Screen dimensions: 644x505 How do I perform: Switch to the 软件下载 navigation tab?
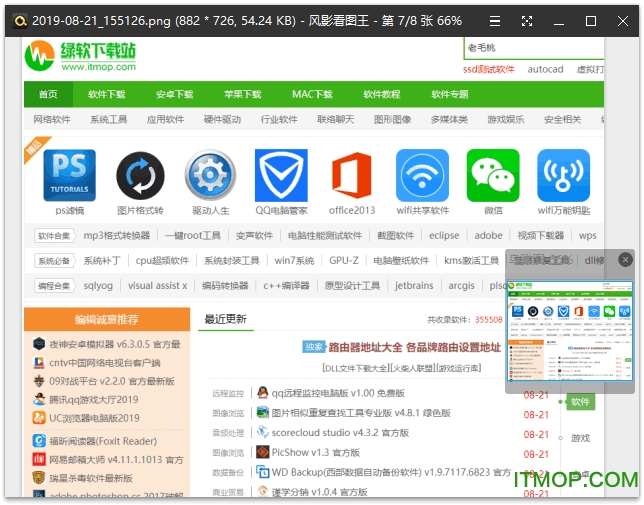pos(107,94)
